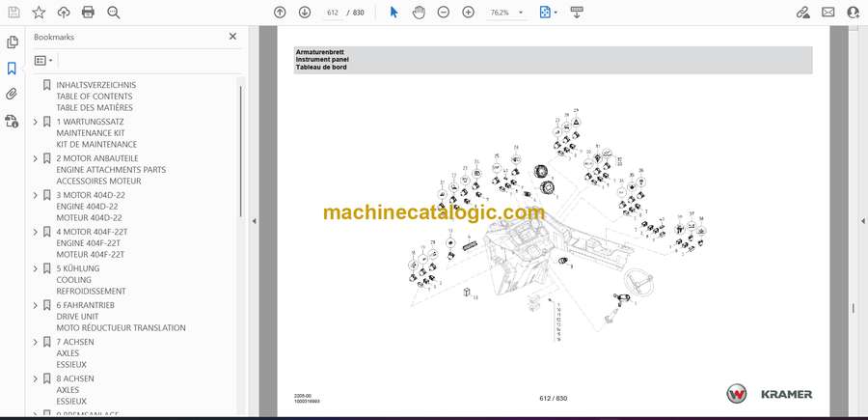Click the Save file icon
This screenshot has height=420, width=868.
14,13
